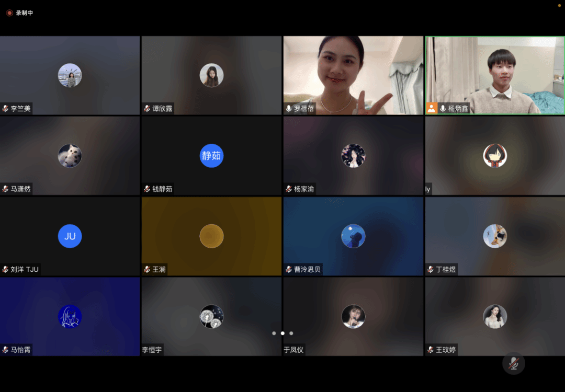Click the muted mic icon beside 王玟婷

431,350
